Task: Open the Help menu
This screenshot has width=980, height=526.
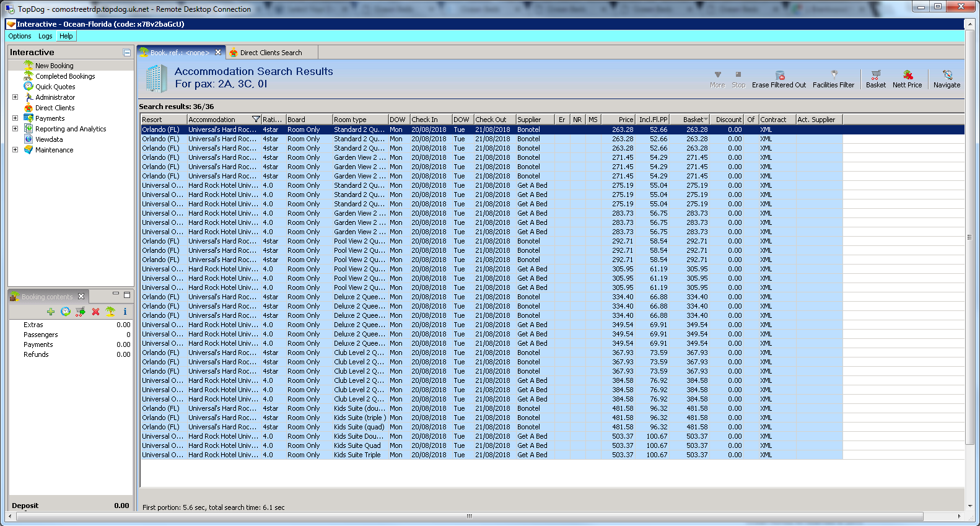Action: 66,36
